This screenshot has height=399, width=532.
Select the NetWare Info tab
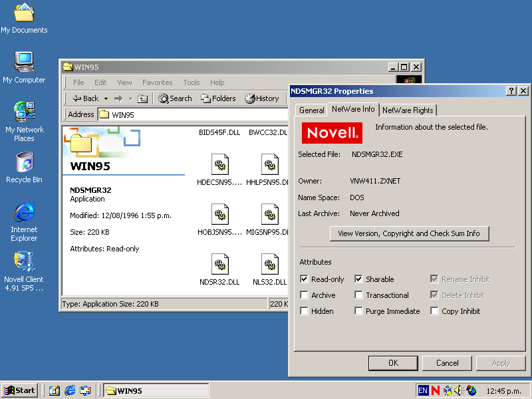tap(353, 109)
